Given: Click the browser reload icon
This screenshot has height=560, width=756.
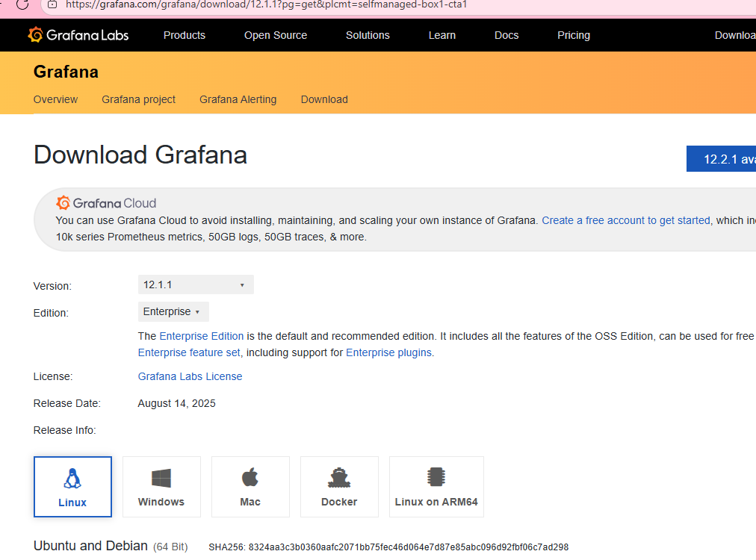Looking at the screenshot, I should (x=22, y=4).
